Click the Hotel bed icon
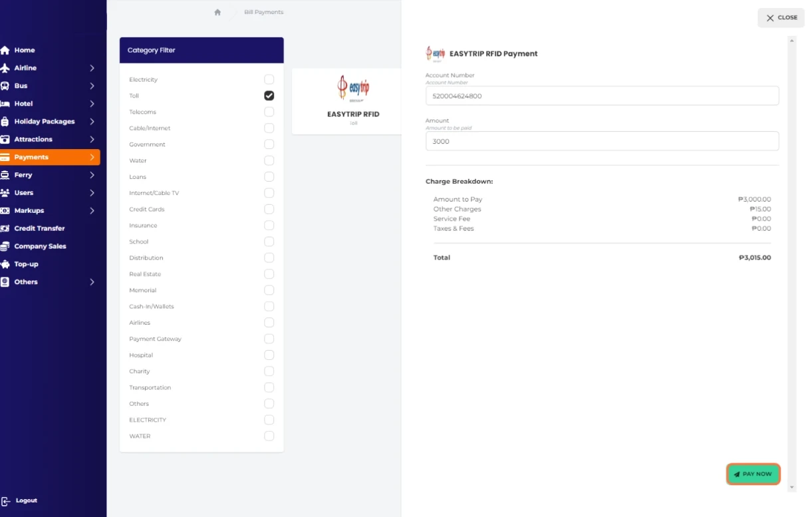This screenshot has height=517, width=812. pyautogui.click(x=5, y=104)
